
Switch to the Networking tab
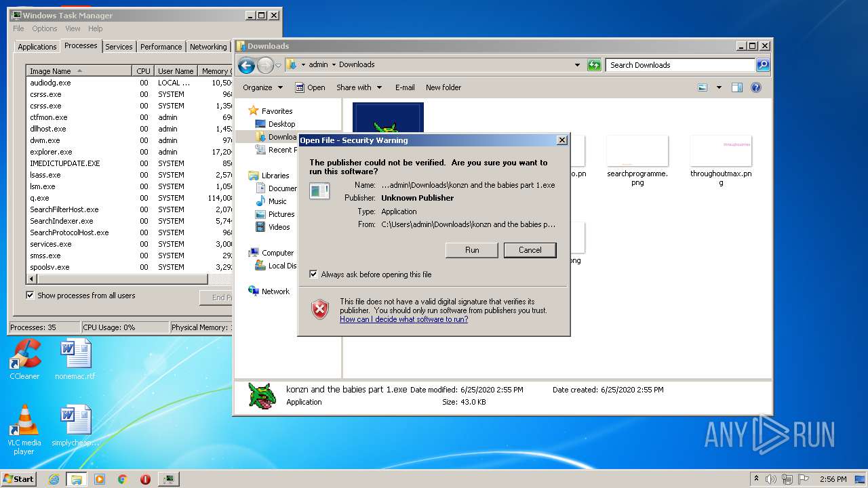coord(208,47)
